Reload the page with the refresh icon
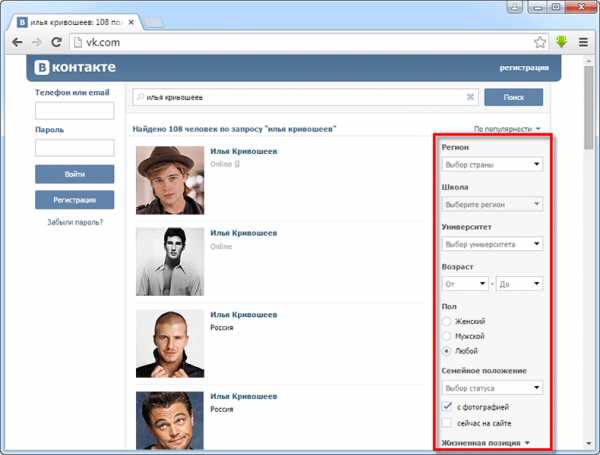Viewport: 600px width, 455px height. [x=56, y=42]
